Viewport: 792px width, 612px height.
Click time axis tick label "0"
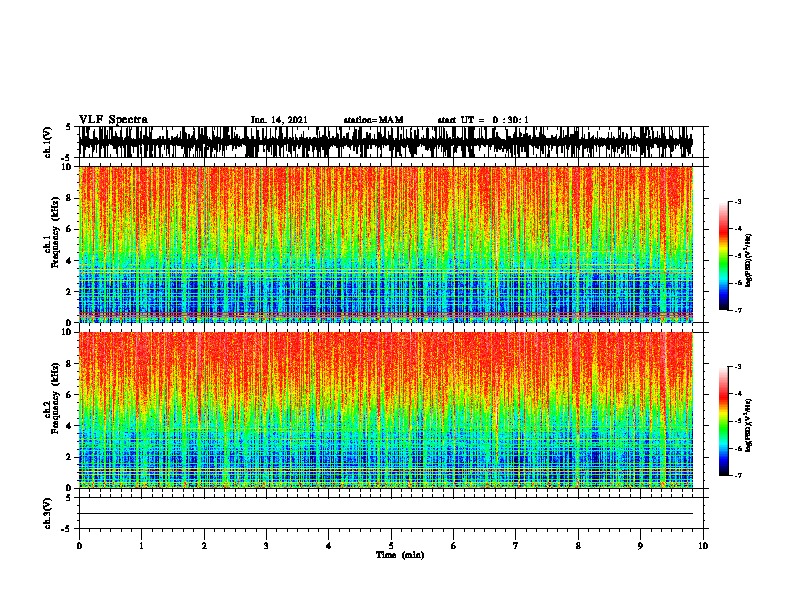coord(79,546)
